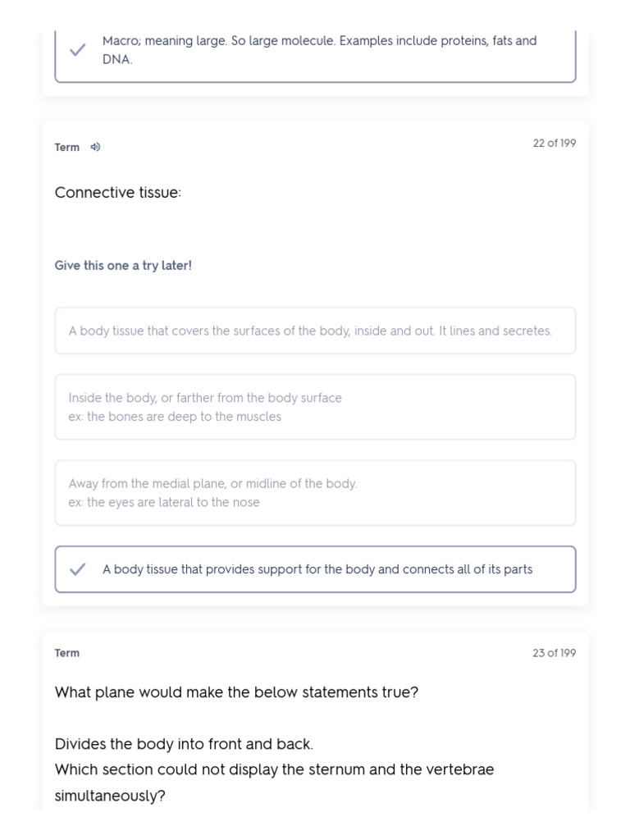Click 'What plane would make' question text
The height and width of the screenshot is (840, 630).
[236, 692]
